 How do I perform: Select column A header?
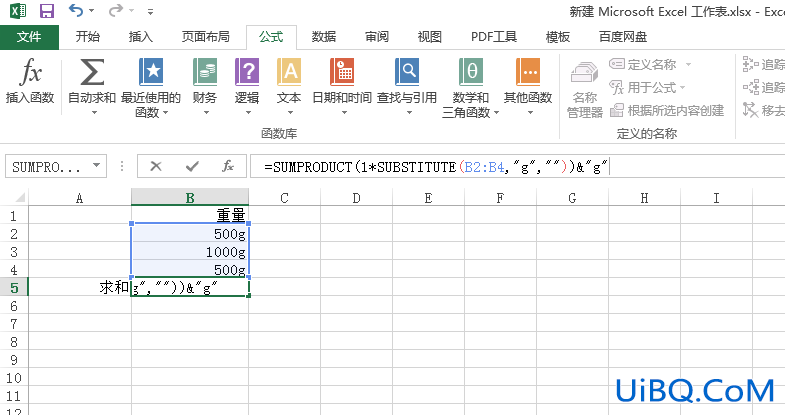[80, 198]
